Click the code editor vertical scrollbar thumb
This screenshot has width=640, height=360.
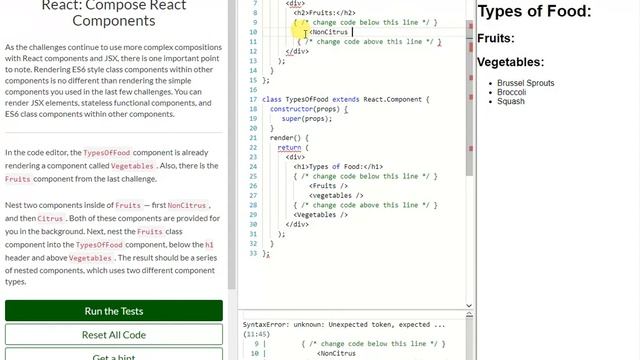pyautogui.click(x=469, y=98)
